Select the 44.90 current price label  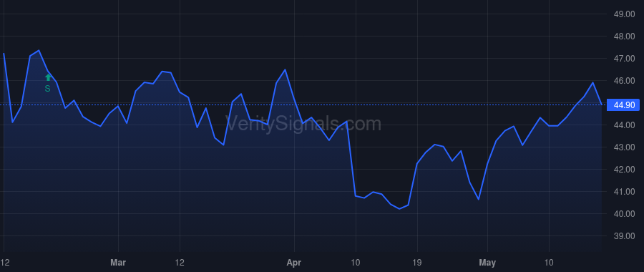pyautogui.click(x=623, y=105)
